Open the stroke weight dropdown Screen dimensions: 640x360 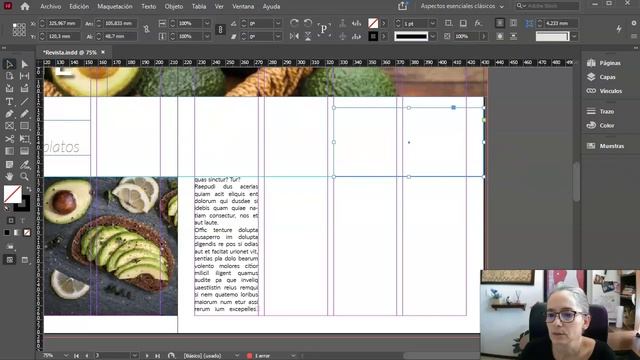coord(433,23)
